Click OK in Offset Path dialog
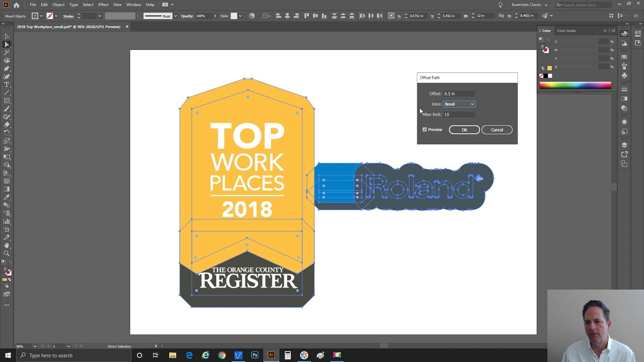Viewport: 644px width, 362px height. 464,130
